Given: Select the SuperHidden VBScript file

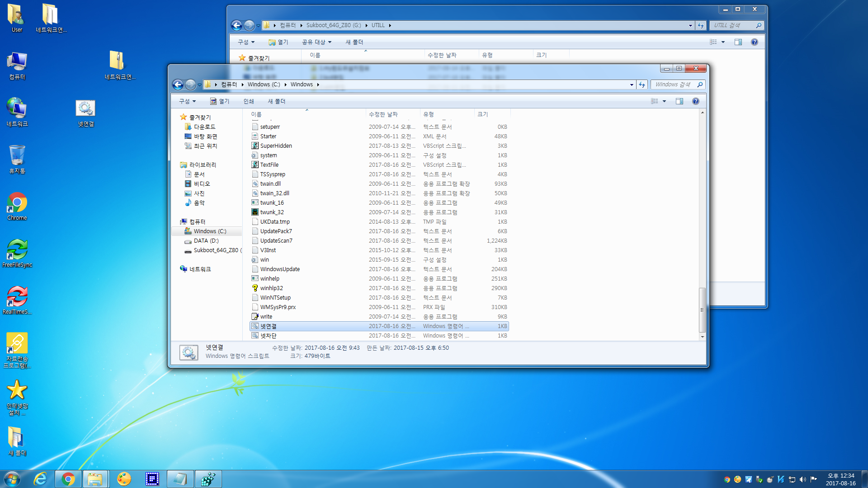Looking at the screenshot, I should [x=379, y=146].
